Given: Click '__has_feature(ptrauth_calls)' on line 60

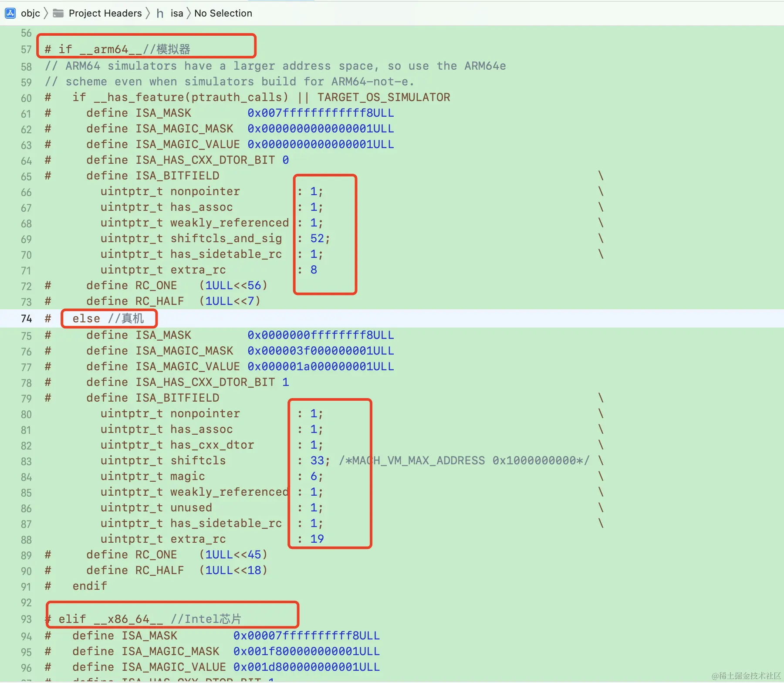Looking at the screenshot, I should [x=191, y=97].
